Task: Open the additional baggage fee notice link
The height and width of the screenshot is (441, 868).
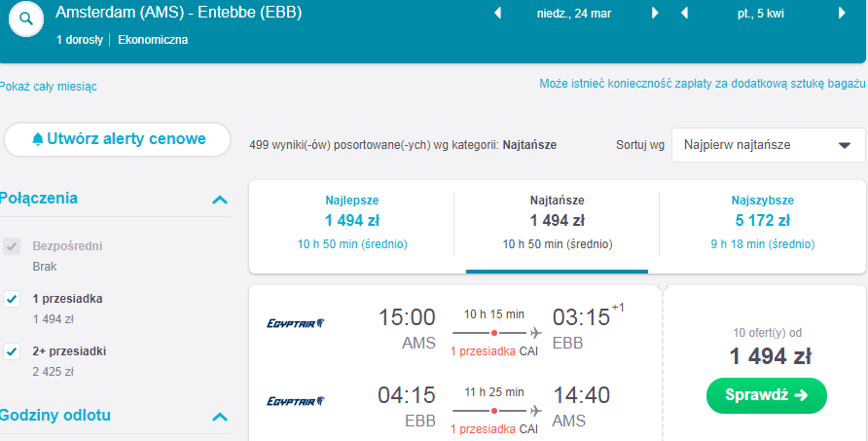Action: [702, 84]
